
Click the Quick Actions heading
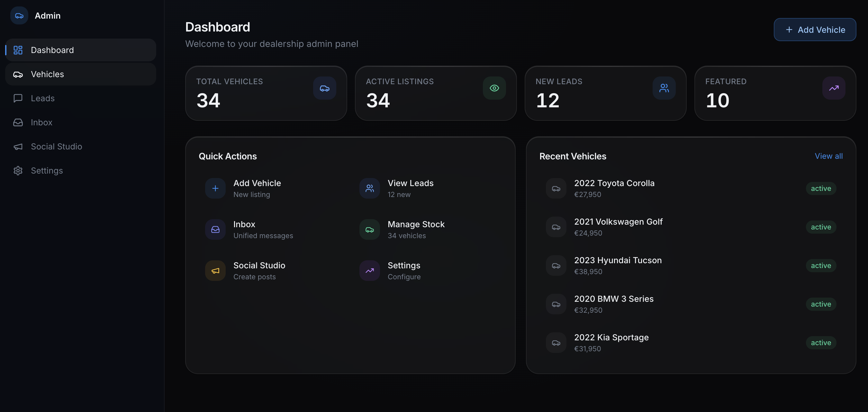tap(228, 156)
